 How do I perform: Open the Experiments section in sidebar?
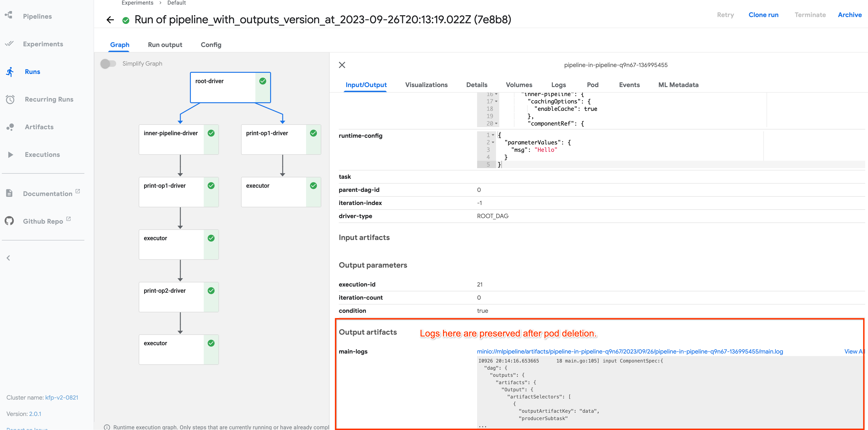[43, 44]
